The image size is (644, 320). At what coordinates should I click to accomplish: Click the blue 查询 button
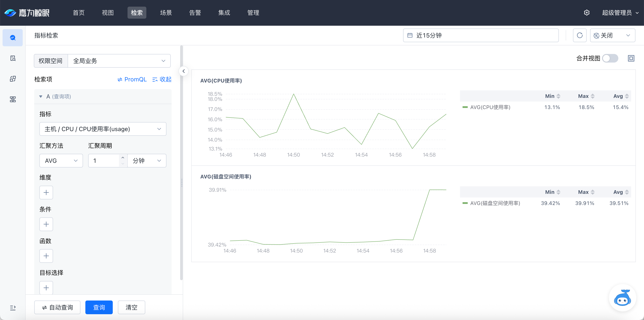(99, 307)
